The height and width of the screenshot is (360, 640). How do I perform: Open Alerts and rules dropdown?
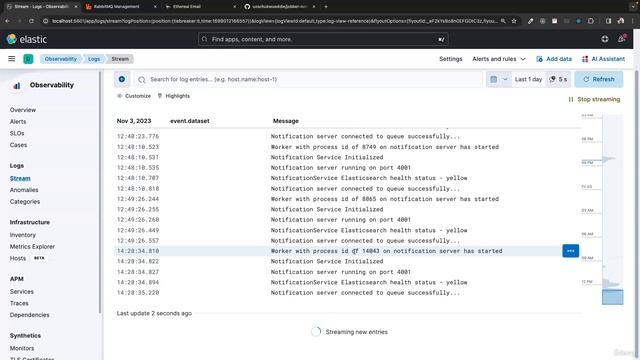click(x=499, y=59)
